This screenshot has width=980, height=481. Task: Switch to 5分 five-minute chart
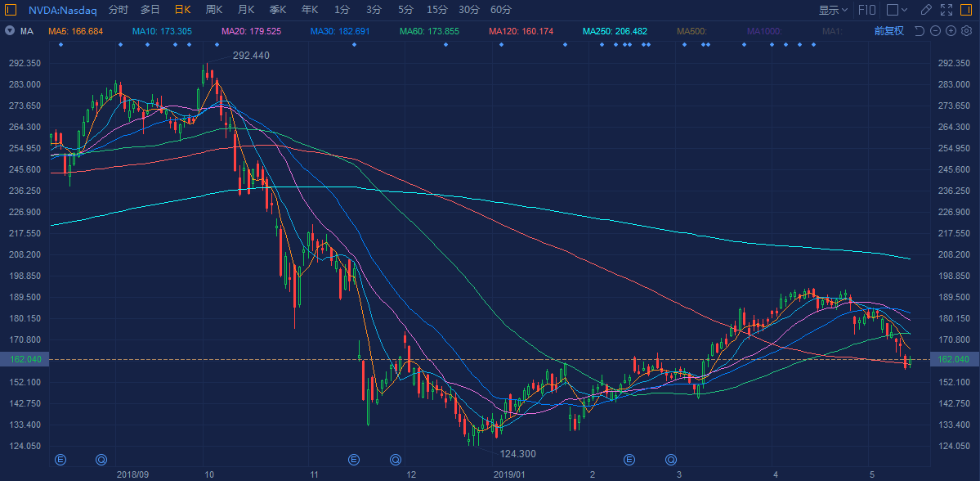405,10
